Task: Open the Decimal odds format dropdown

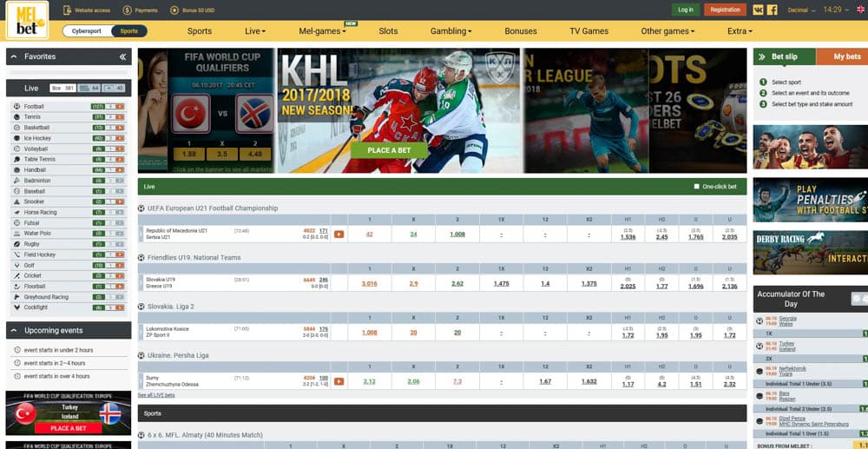Action: (x=801, y=10)
